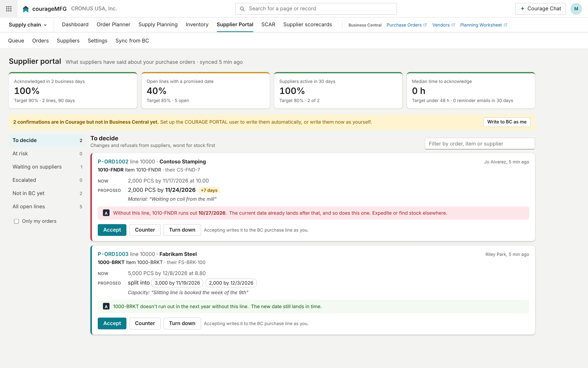Image resolution: width=588 pixels, height=368 pixels.
Task: Click the 3,000 by 11/19/2026 split chip
Action: click(177, 283)
